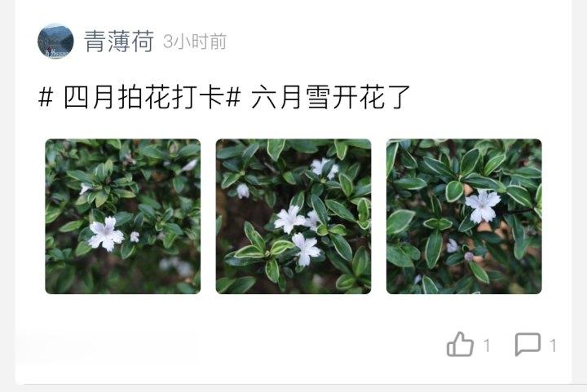
Task: Click the white flower in third photo
Action: pyautogui.click(x=483, y=205)
